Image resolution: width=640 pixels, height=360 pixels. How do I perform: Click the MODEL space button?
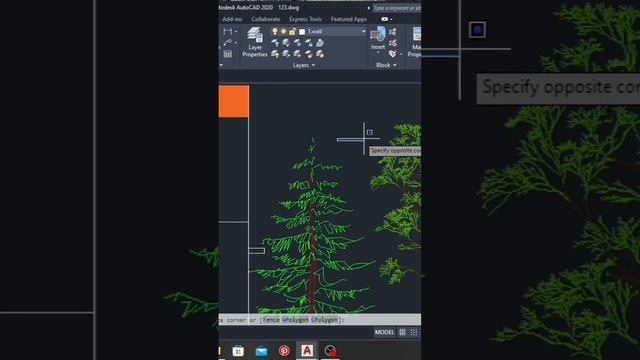click(384, 332)
